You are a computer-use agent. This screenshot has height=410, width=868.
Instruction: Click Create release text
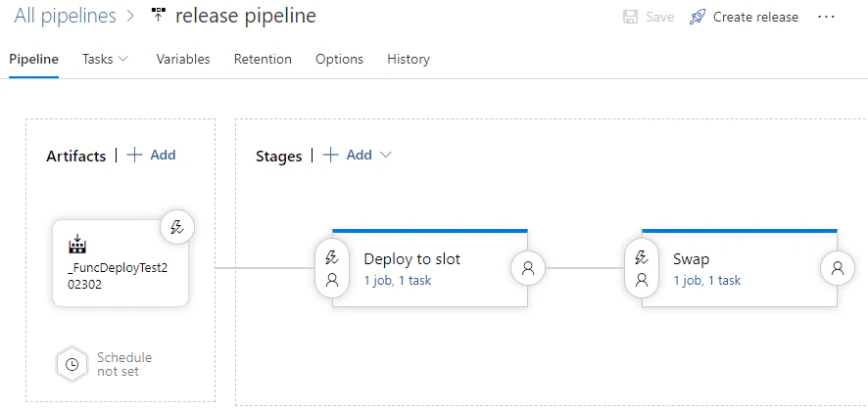[755, 18]
